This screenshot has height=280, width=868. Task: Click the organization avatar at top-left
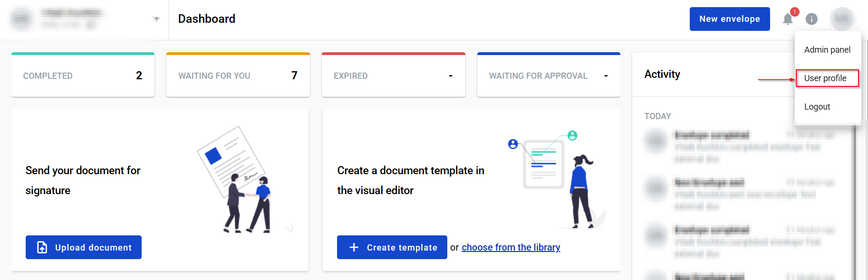click(x=21, y=19)
